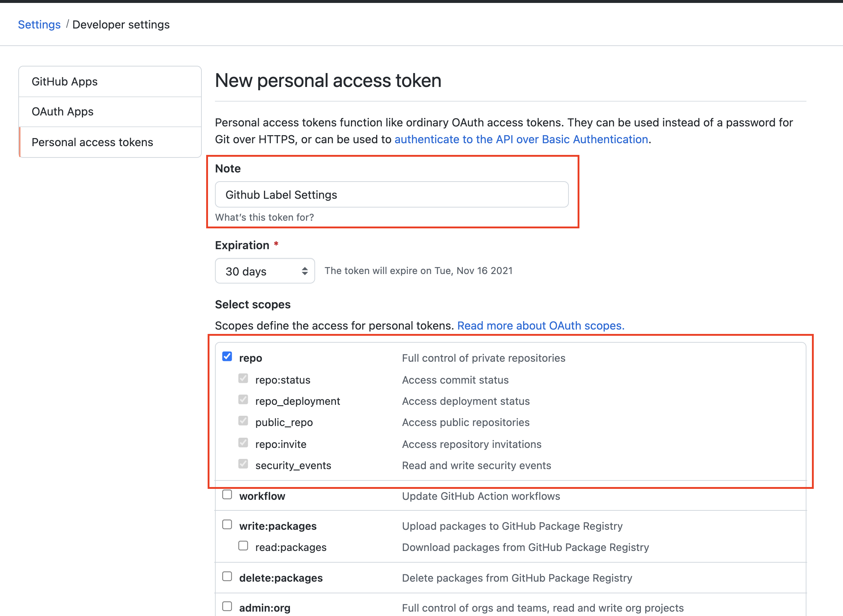Image resolution: width=843 pixels, height=616 pixels.
Task: Tick the read:packages checkbox
Action: pyautogui.click(x=243, y=546)
